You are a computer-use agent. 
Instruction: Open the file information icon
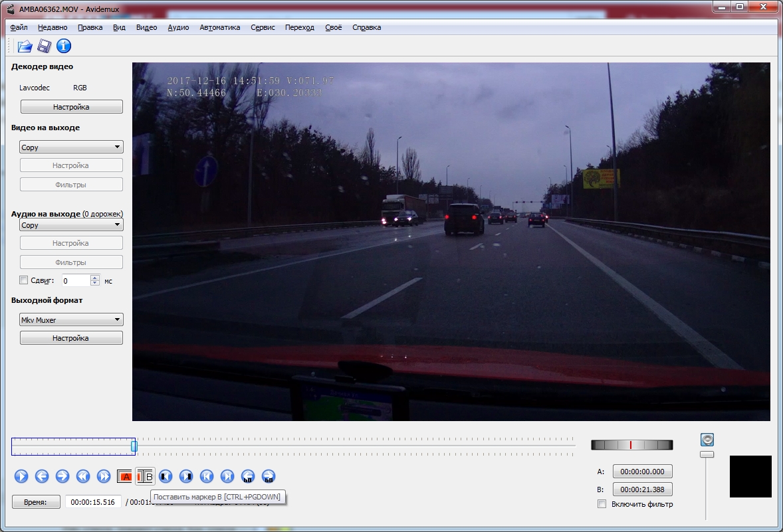(64, 46)
